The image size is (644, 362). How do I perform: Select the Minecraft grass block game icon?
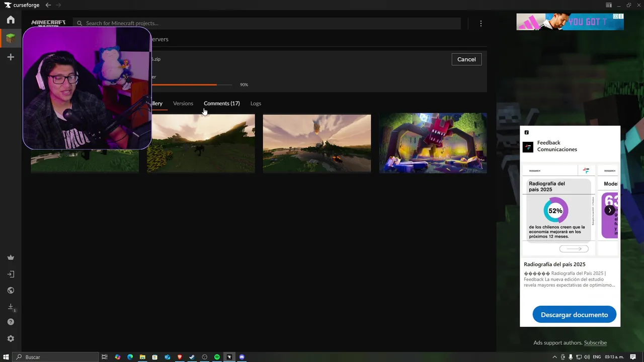click(11, 39)
